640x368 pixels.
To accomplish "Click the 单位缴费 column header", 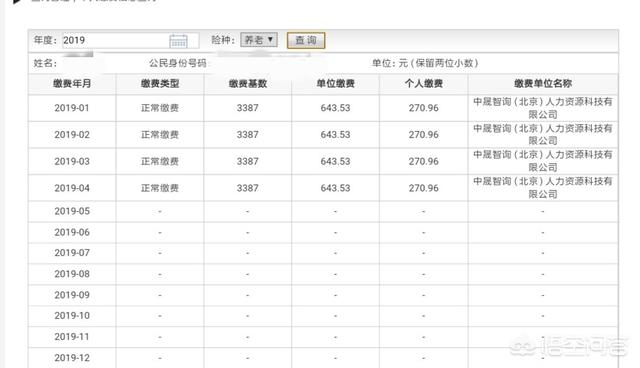I will (x=336, y=84).
